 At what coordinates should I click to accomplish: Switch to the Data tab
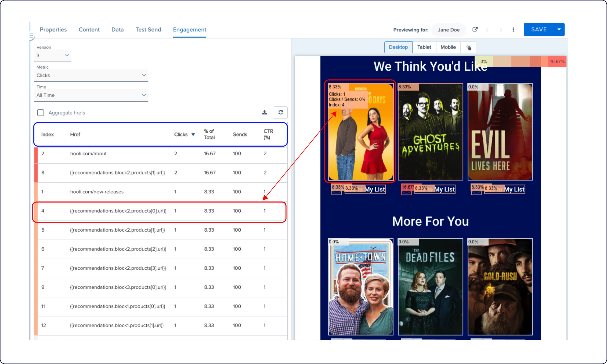pyautogui.click(x=118, y=30)
